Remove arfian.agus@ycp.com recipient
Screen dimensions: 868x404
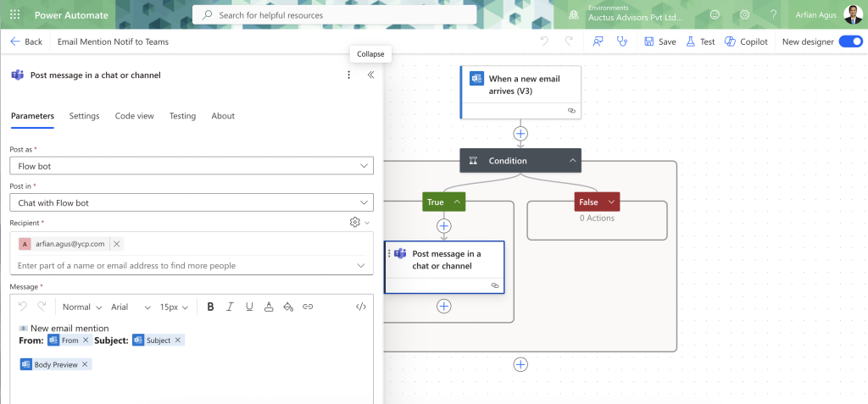[117, 244]
